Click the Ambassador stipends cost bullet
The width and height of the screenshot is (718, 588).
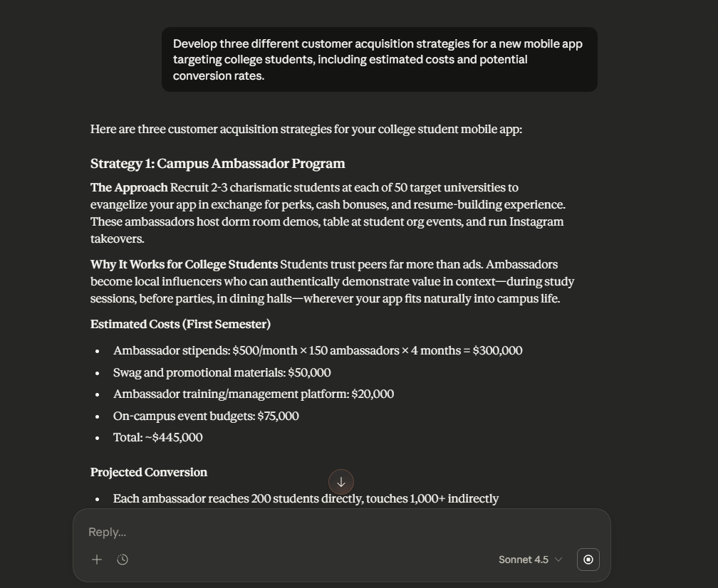317,350
